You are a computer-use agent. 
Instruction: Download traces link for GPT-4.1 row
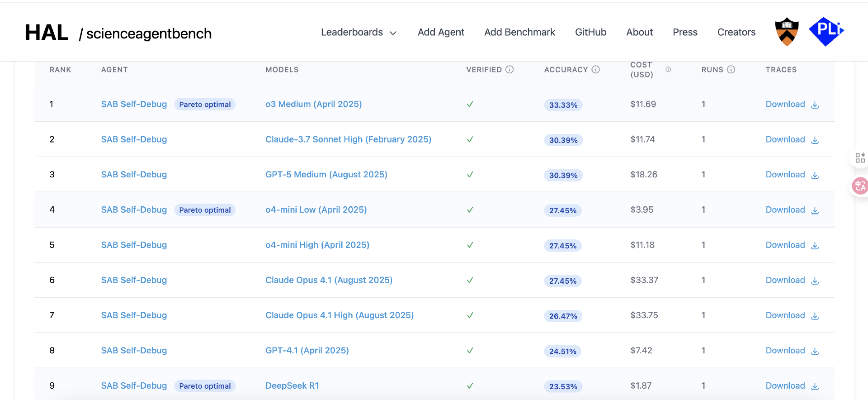[x=785, y=350]
